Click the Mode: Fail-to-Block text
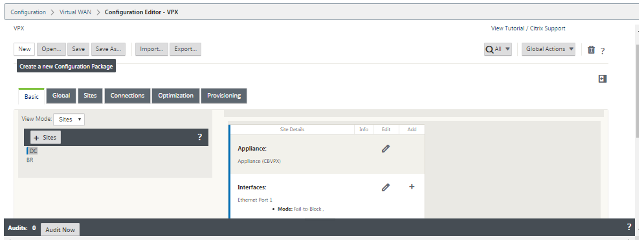Image resolution: width=644 pixels, height=243 pixels. coord(301,209)
